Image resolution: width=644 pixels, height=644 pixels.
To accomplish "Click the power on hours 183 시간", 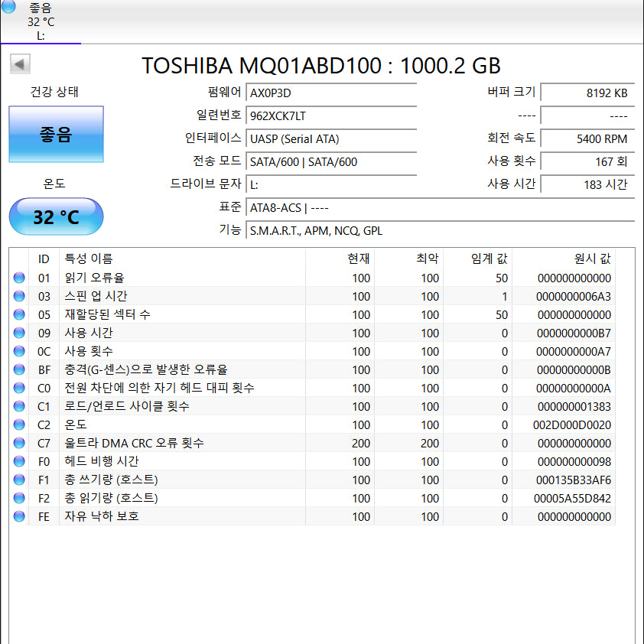I will pos(587,185).
